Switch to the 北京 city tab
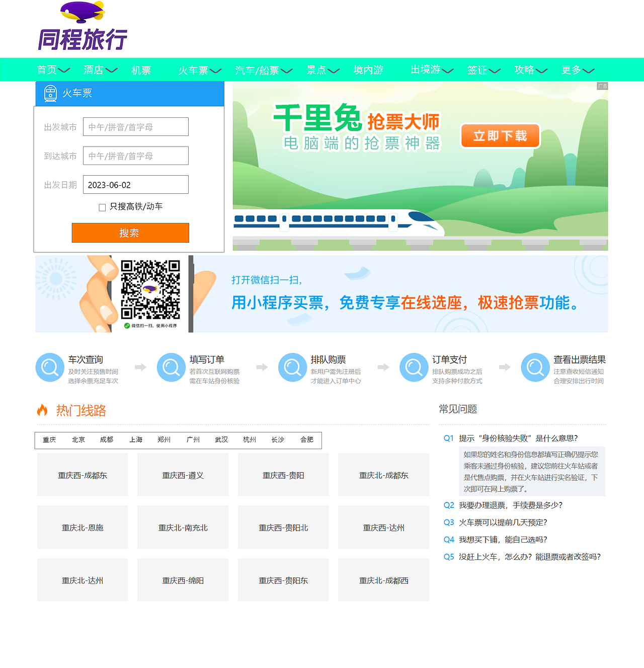Screen dimensions: 644x668 78,439
